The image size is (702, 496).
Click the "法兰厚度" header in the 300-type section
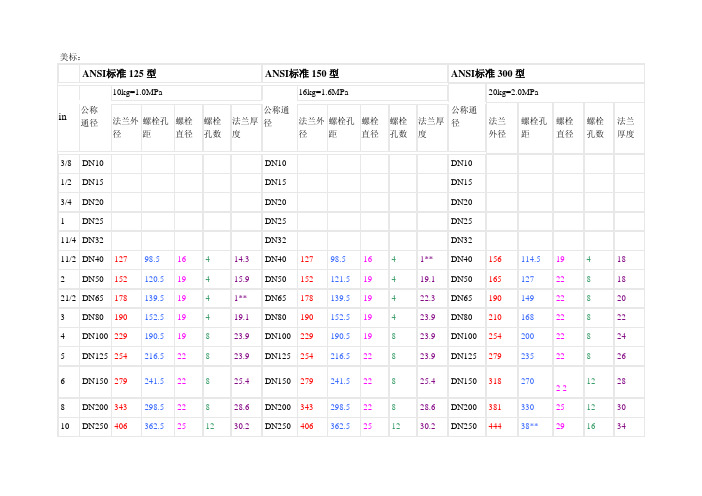(626, 128)
